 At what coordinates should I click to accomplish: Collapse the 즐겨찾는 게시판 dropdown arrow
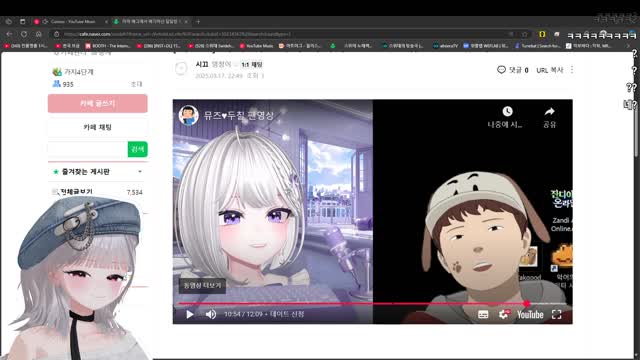tap(140, 172)
